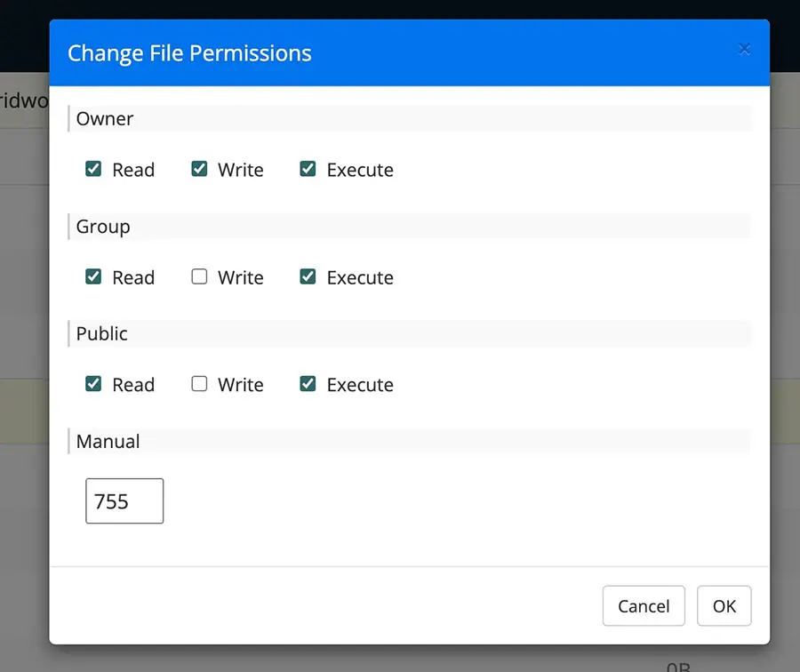Click the 'Write' text label under Group
Viewport: 800px width, 672px height.
[x=241, y=277]
